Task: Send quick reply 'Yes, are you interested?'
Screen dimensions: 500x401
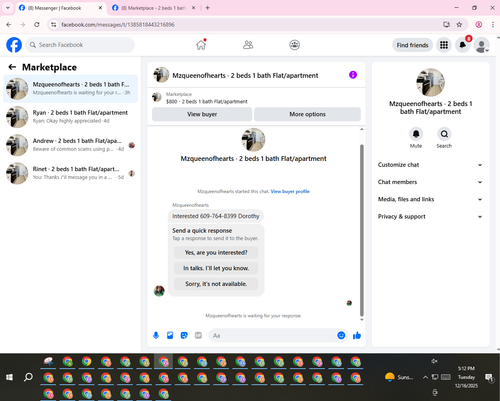Action: point(216,253)
